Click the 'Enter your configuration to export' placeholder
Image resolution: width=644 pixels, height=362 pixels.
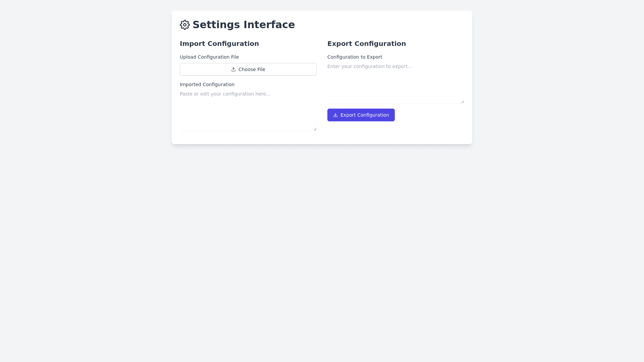(x=370, y=66)
